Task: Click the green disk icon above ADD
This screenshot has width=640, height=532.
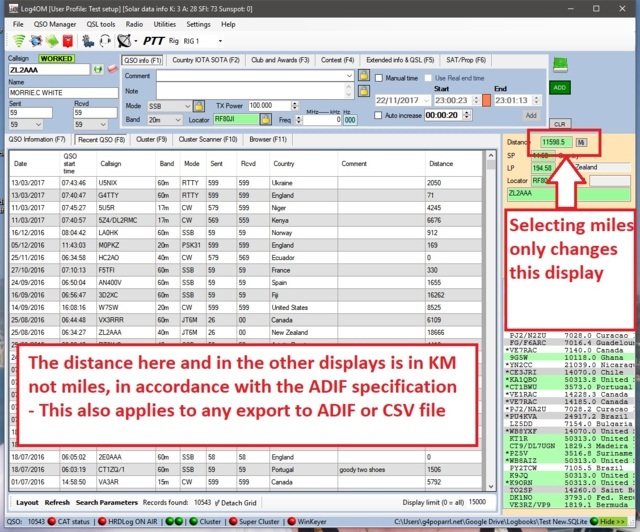Action: pos(560,65)
